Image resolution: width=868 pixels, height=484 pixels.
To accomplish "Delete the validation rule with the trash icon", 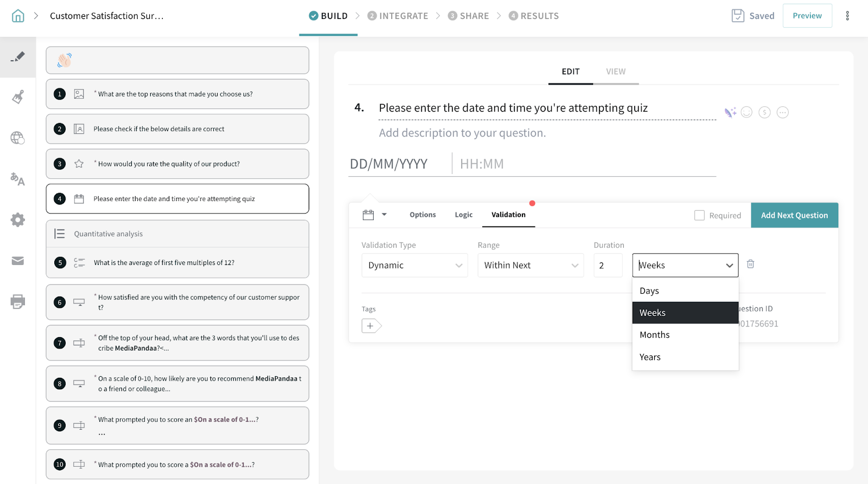I will coord(750,264).
